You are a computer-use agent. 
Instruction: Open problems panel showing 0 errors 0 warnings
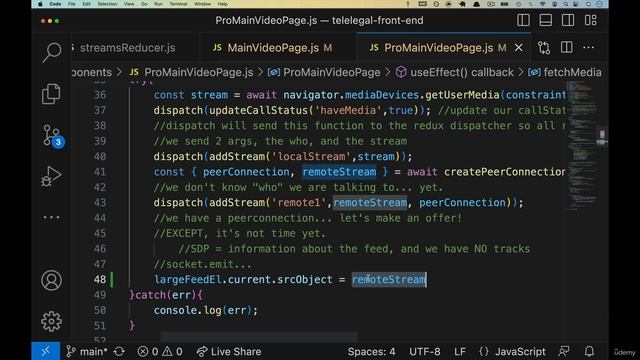click(160, 351)
